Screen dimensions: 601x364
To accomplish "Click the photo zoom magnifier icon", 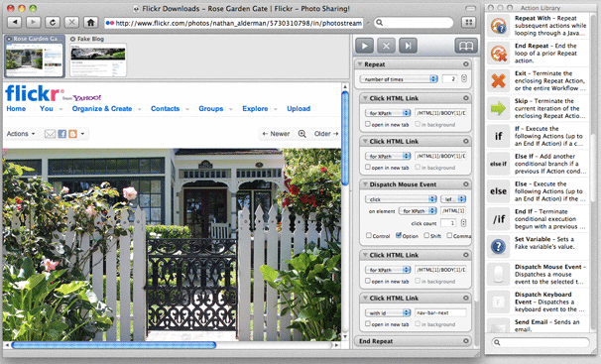I will coord(302,134).
